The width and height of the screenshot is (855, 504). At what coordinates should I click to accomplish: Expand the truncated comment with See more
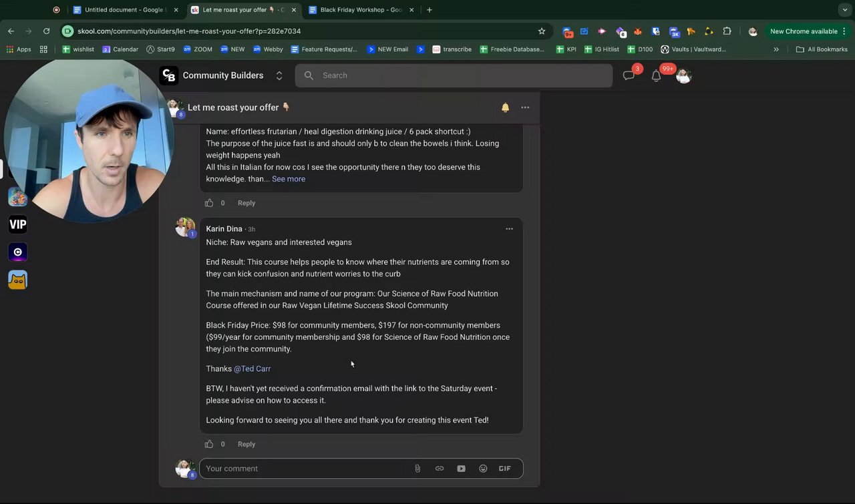click(x=289, y=179)
